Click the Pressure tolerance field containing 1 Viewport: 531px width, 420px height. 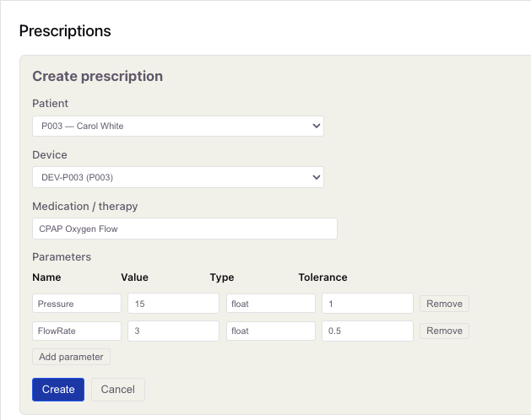pyautogui.click(x=367, y=304)
